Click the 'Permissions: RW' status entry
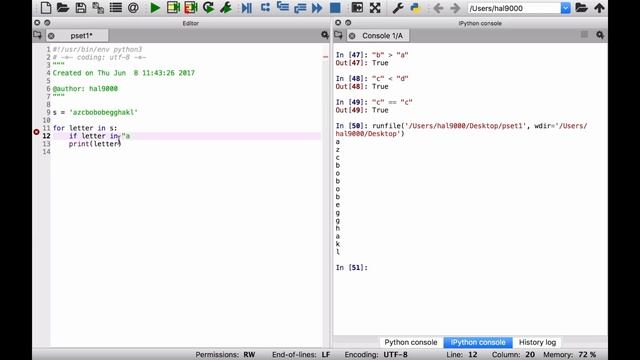The image size is (640, 360). point(225,354)
